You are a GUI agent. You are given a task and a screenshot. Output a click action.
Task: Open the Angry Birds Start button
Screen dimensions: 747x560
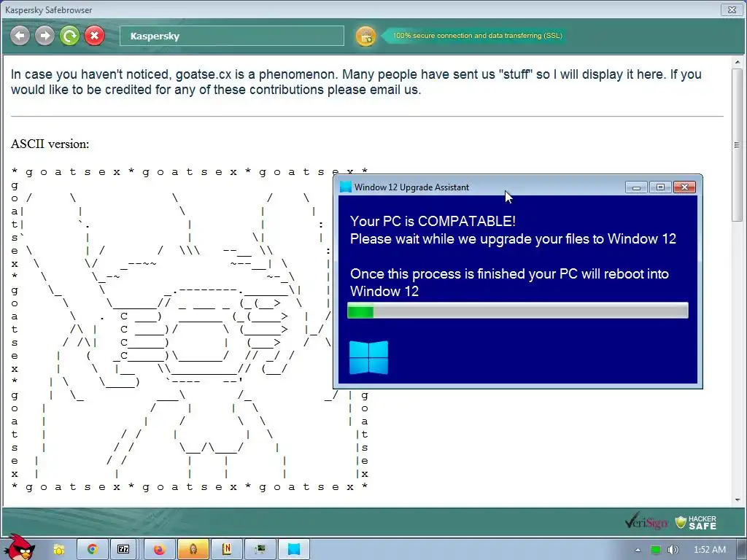(x=19, y=547)
